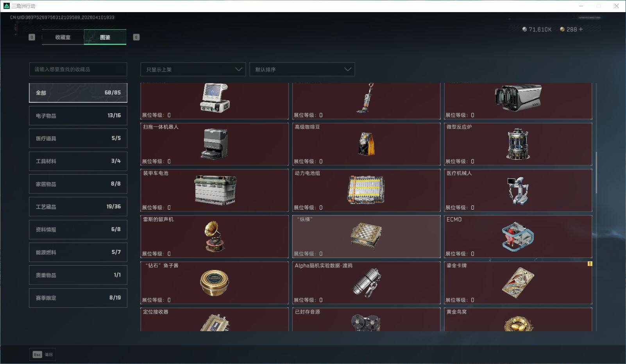The width and height of the screenshot is (626, 364).
Task: Click the gold currency coin icon
Action: coord(562,29)
